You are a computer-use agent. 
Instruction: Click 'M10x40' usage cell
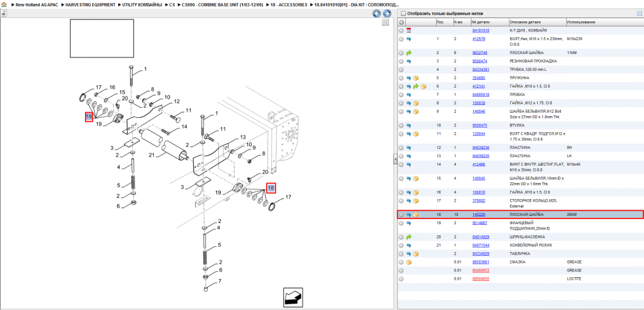pyautogui.click(x=573, y=164)
